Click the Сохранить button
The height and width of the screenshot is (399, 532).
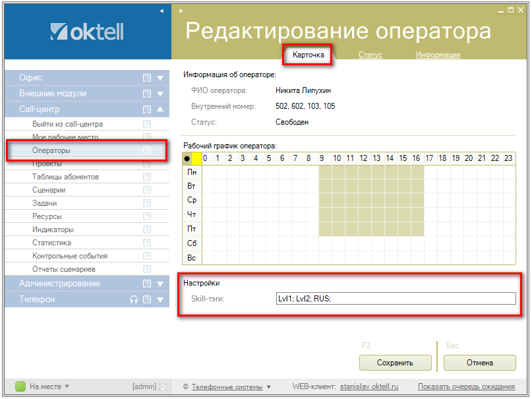[395, 362]
